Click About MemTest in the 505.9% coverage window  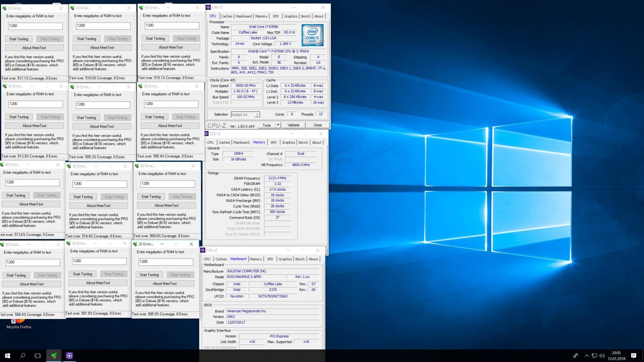165,284
